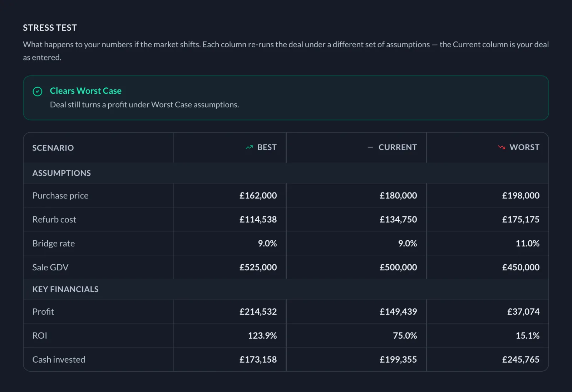
Task: Click the Cash invested row label
Action: tap(59, 360)
